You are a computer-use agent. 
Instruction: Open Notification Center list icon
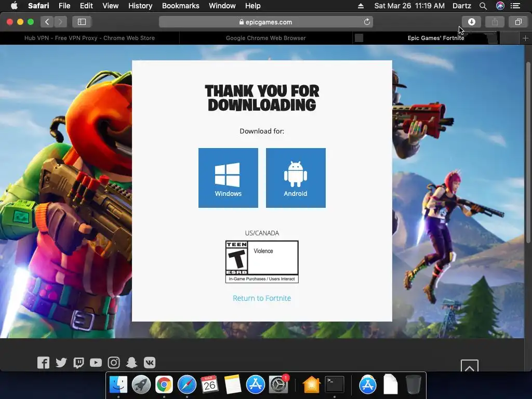coord(515,6)
